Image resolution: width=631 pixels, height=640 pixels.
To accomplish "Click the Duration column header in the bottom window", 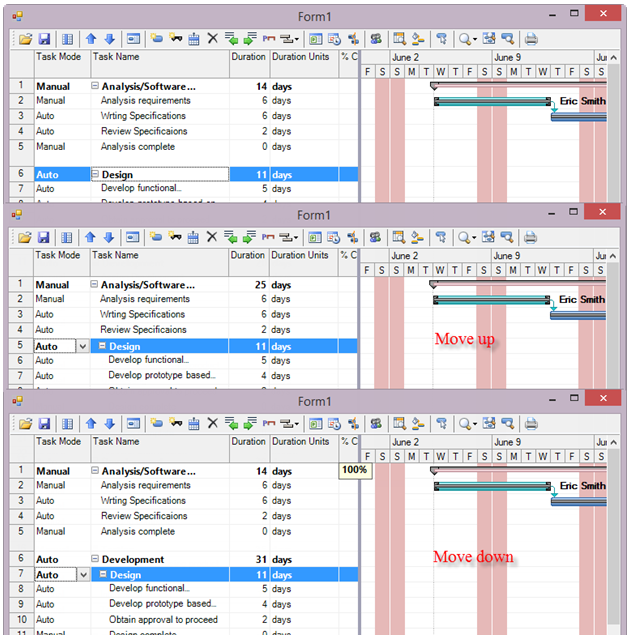I will pos(248,441).
